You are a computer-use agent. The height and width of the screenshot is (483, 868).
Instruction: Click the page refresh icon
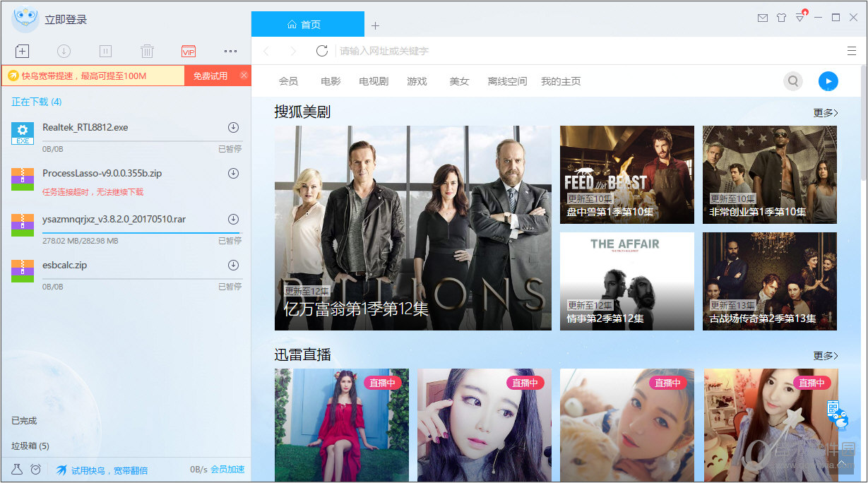pos(322,51)
